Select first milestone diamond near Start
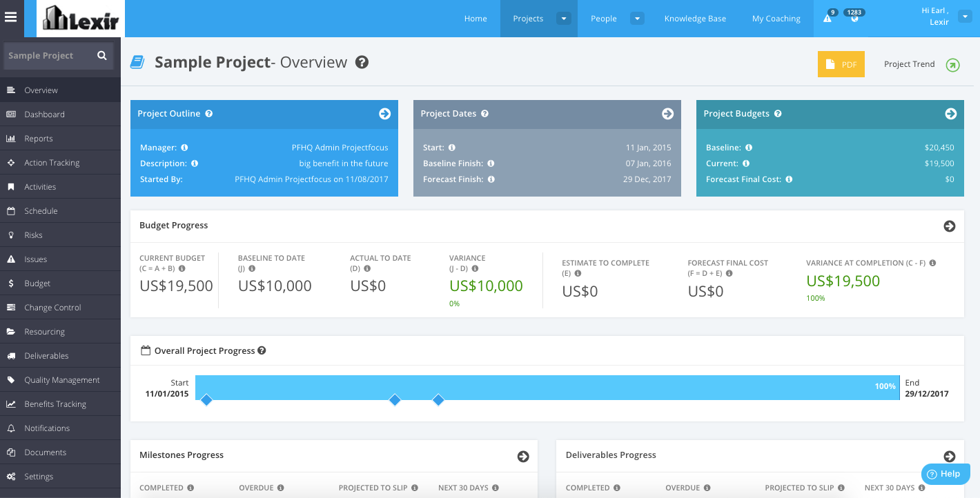 (206, 400)
